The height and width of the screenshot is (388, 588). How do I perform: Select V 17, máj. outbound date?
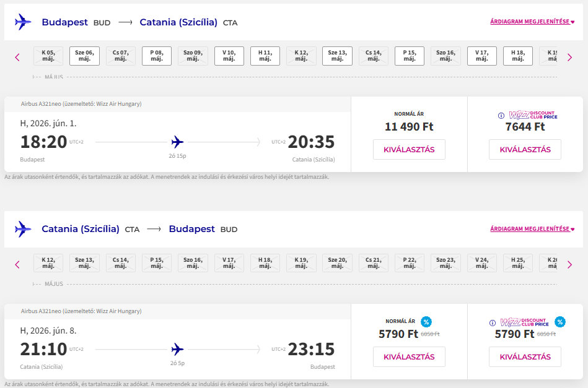(x=482, y=56)
